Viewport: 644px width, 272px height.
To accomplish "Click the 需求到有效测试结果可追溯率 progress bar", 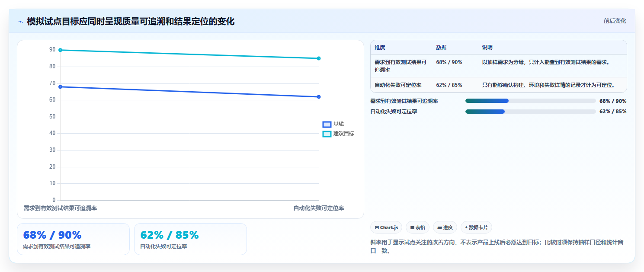I will pyautogui.click(x=531, y=101).
